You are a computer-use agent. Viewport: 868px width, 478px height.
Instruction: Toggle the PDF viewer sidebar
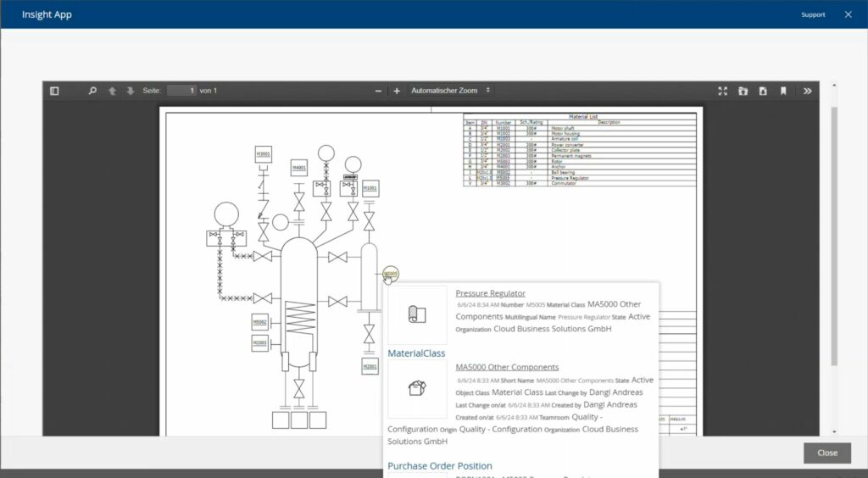pos(54,91)
